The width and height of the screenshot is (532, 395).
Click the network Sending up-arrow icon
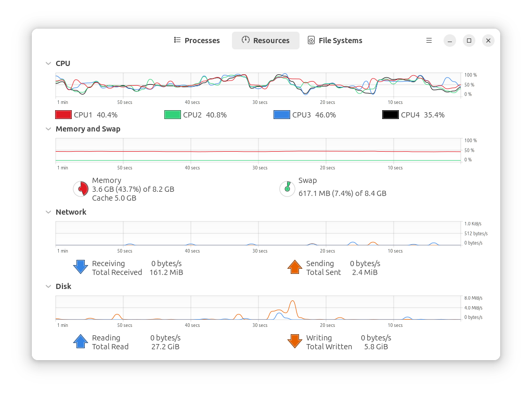coord(295,267)
